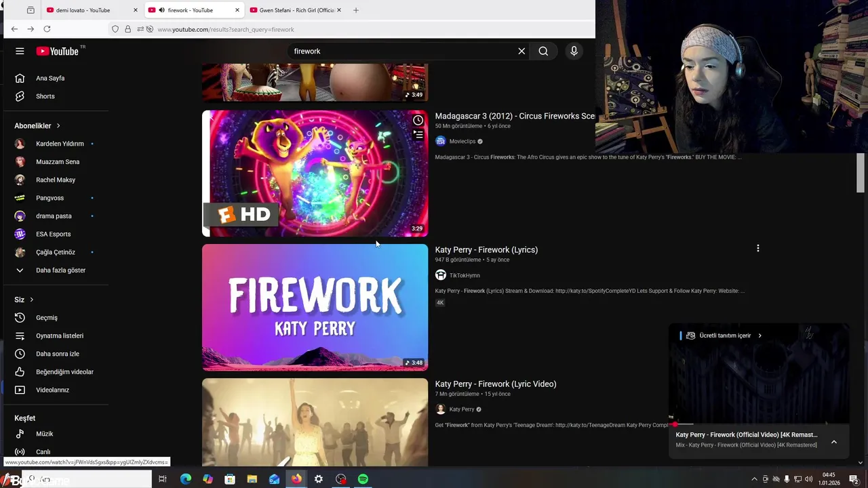Close the demi lovato tab
The width and height of the screenshot is (868, 488).
point(135,10)
